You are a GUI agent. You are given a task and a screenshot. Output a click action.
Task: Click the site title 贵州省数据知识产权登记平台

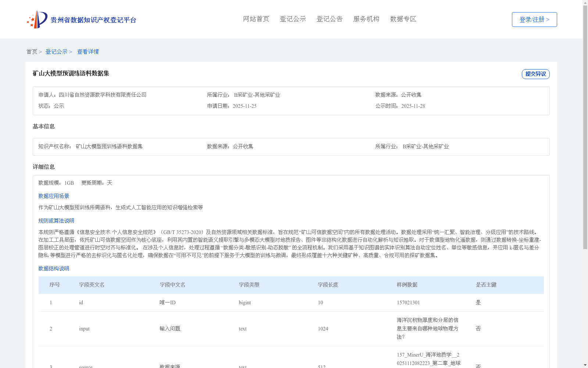pos(93,20)
